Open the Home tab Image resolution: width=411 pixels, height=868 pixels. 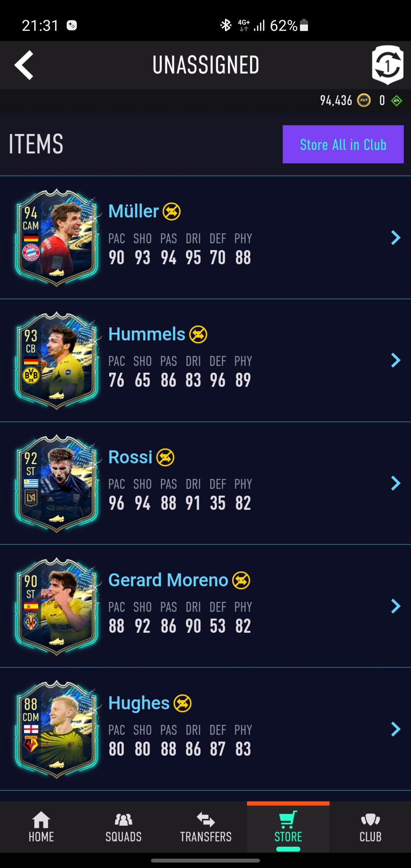[41, 827]
